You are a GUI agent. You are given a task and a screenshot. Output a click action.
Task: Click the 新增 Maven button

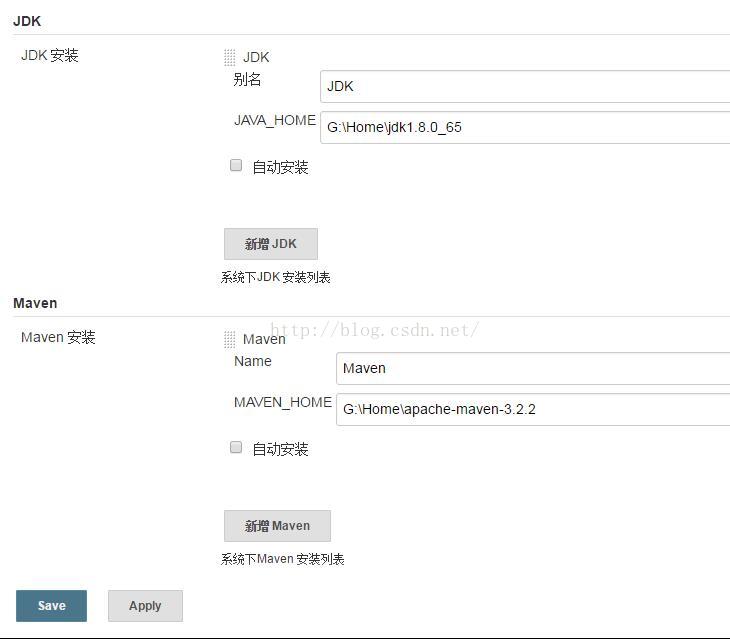pos(277,526)
